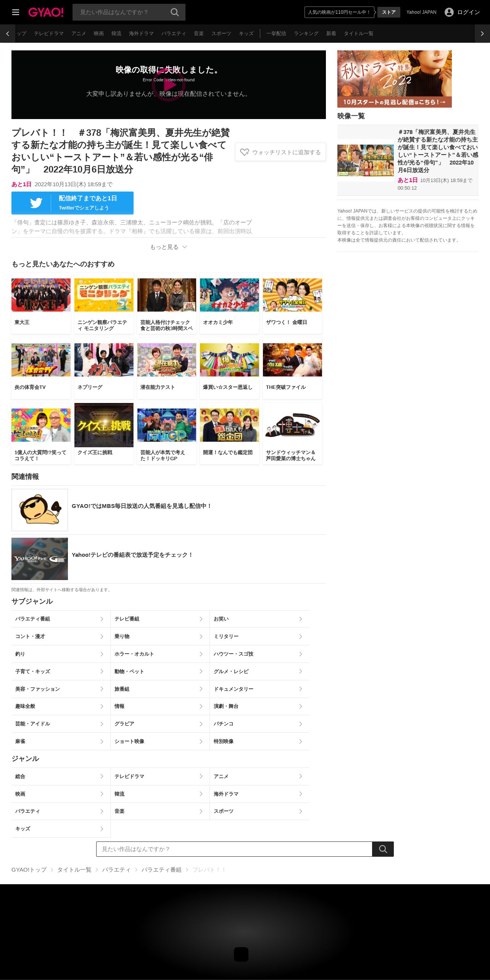
Task: Click バラエティ番組 breadcrumb
Action: tap(161, 870)
